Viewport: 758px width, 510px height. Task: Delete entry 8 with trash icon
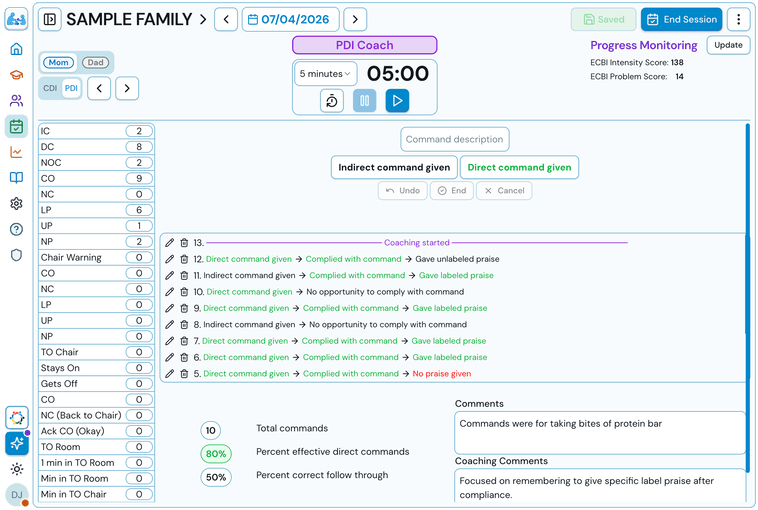184,325
